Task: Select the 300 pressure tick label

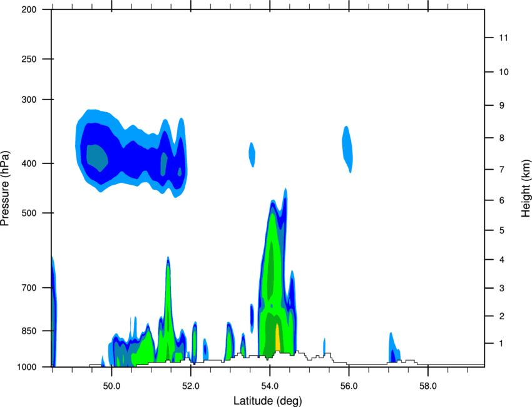Action: [x=29, y=100]
